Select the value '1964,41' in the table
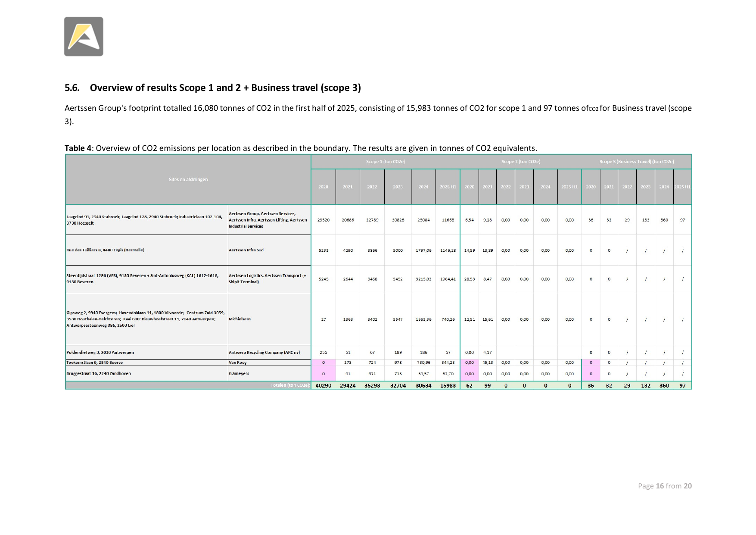 point(448,279)
